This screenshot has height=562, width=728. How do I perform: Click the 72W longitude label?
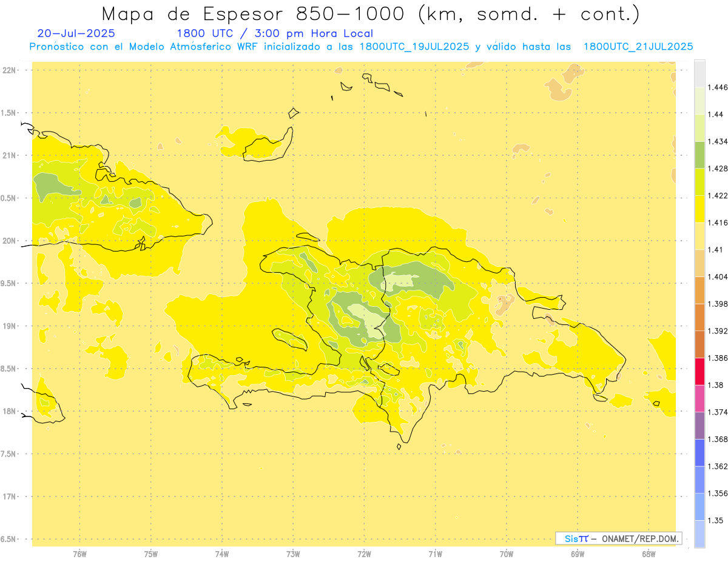coord(364,554)
